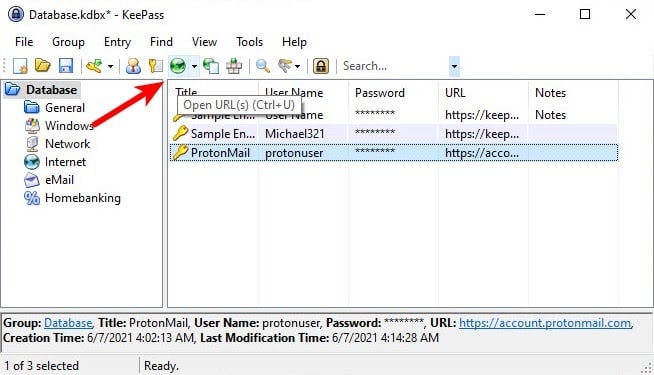Select the ProtonMail entry title
The width and height of the screenshot is (654, 375).
pyautogui.click(x=220, y=153)
